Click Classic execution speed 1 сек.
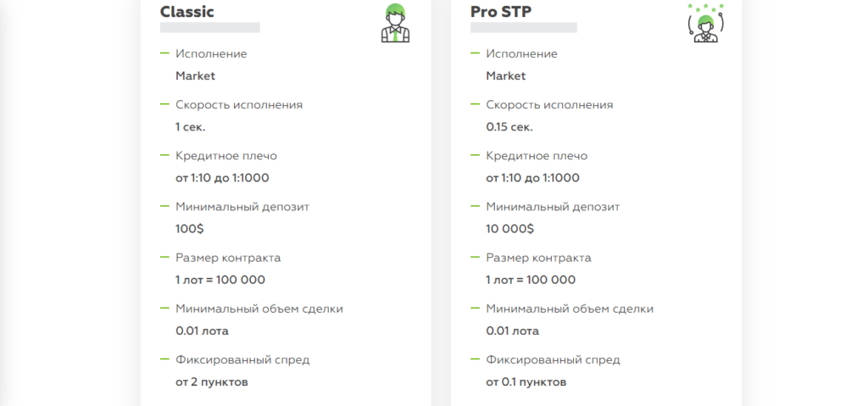The image size is (868, 406). pyautogui.click(x=191, y=127)
